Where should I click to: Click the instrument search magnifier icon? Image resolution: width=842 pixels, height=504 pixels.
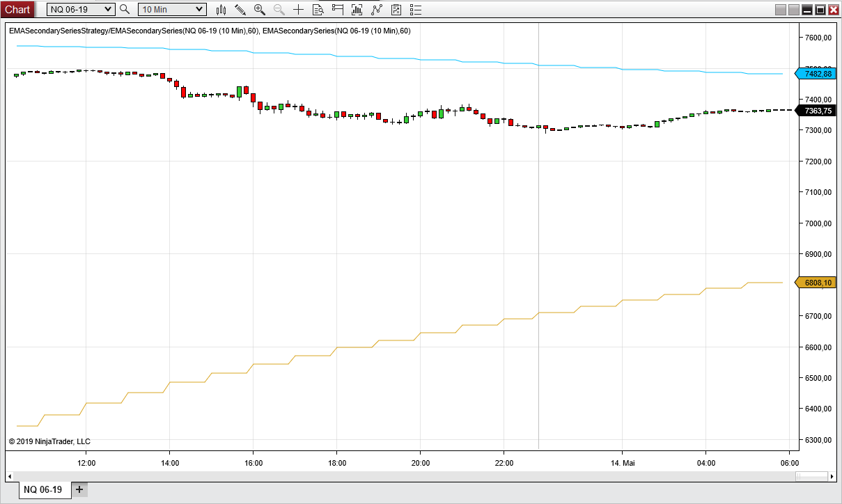click(125, 9)
